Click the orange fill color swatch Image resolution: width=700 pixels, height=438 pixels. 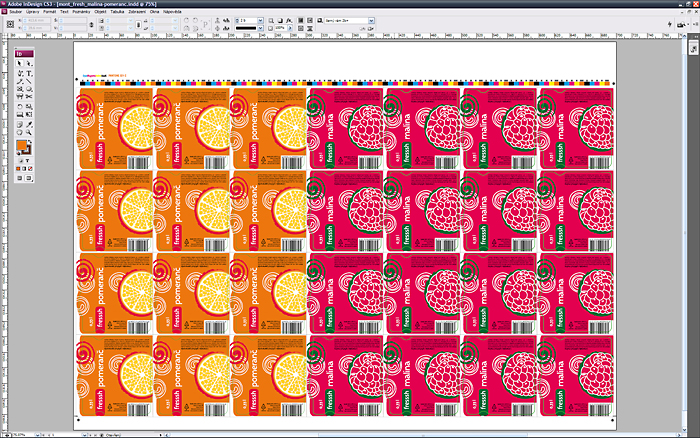click(x=21, y=146)
